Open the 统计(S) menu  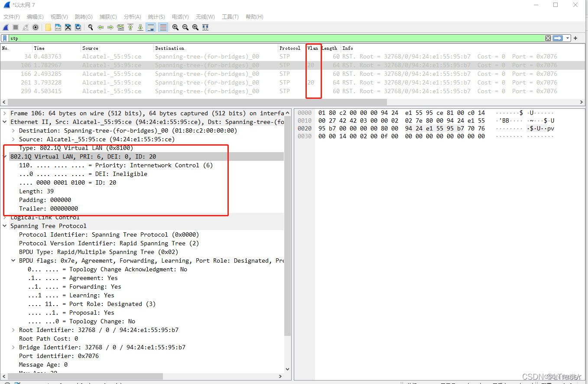(x=156, y=16)
